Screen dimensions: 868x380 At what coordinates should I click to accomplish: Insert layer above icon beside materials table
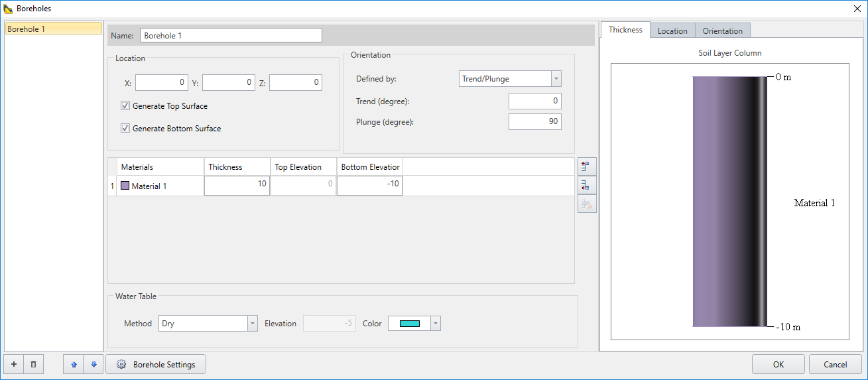pyautogui.click(x=587, y=167)
